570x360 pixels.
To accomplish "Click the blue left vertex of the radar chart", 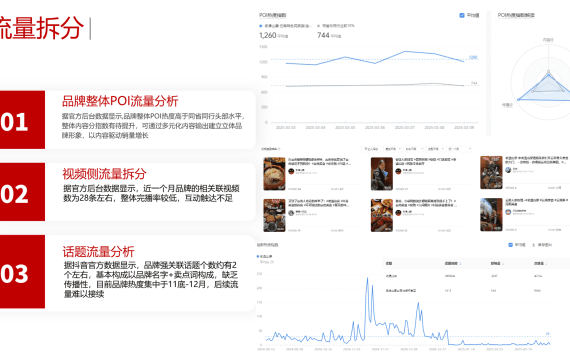I will tap(519, 99).
